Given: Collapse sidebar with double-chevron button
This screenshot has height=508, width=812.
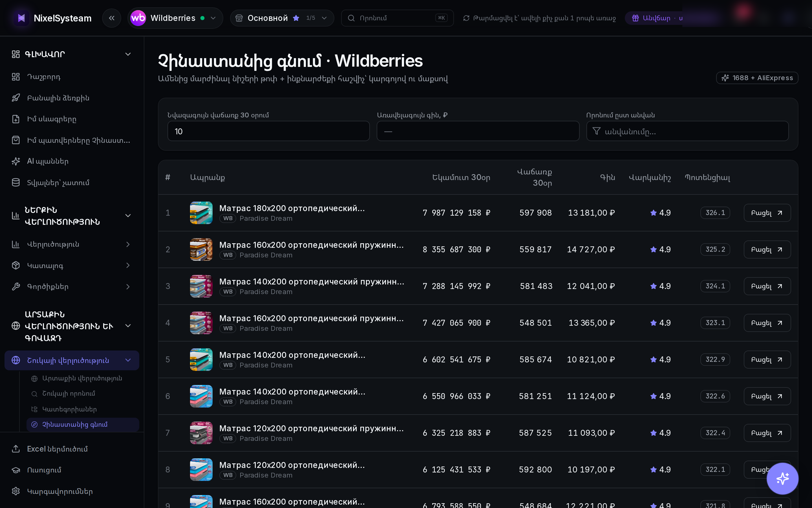Looking at the screenshot, I should coord(112,18).
